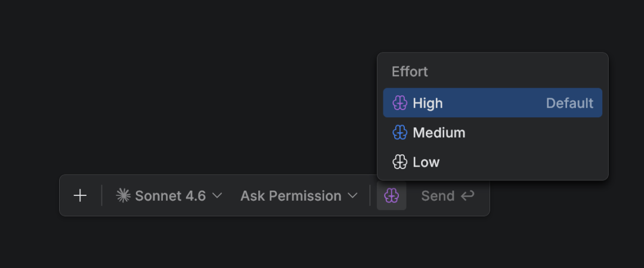The image size is (644, 268).
Task: Click the purple brain effort icon in toolbar
Action: 391,195
